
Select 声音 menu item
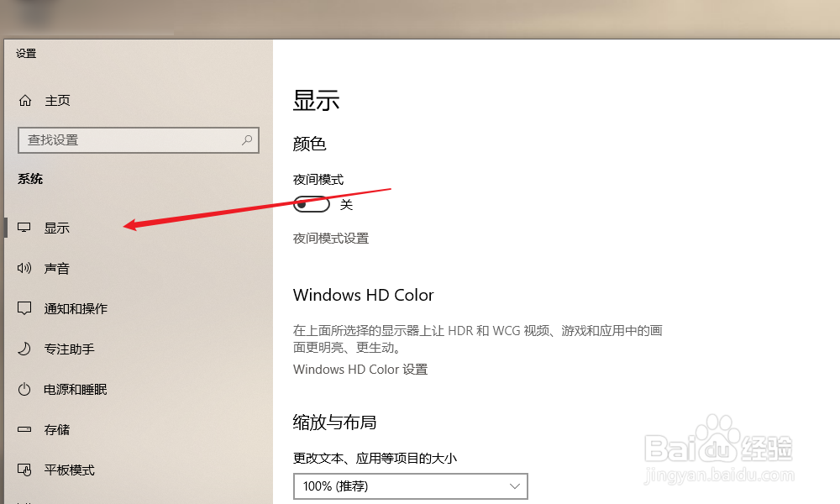tap(57, 268)
